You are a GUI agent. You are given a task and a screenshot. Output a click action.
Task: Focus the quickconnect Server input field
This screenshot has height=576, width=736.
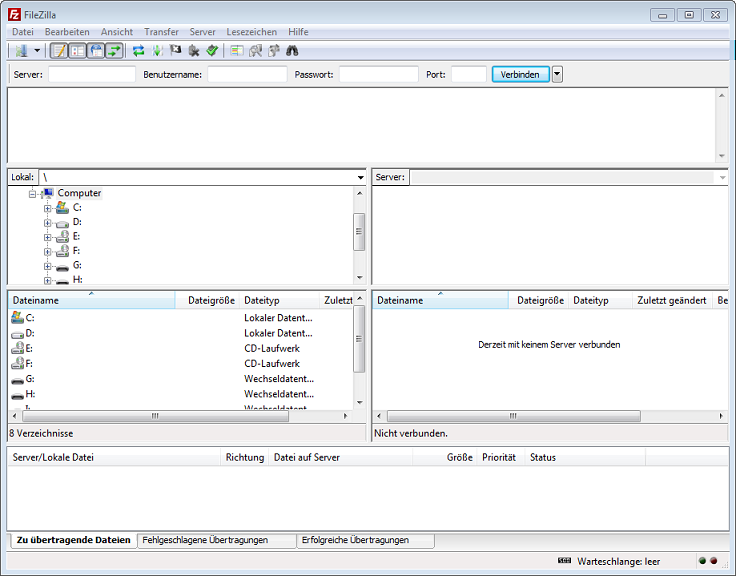pyautogui.click(x=92, y=74)
